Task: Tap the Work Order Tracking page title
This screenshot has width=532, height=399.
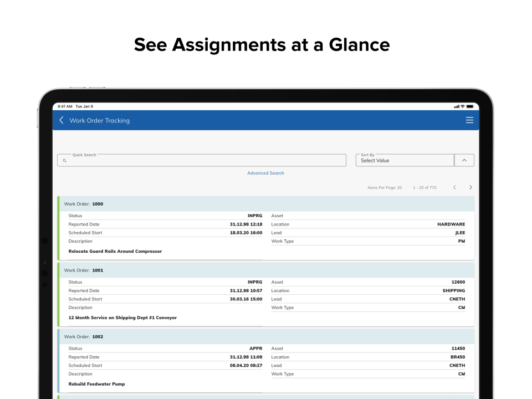Action: point(100,120)
